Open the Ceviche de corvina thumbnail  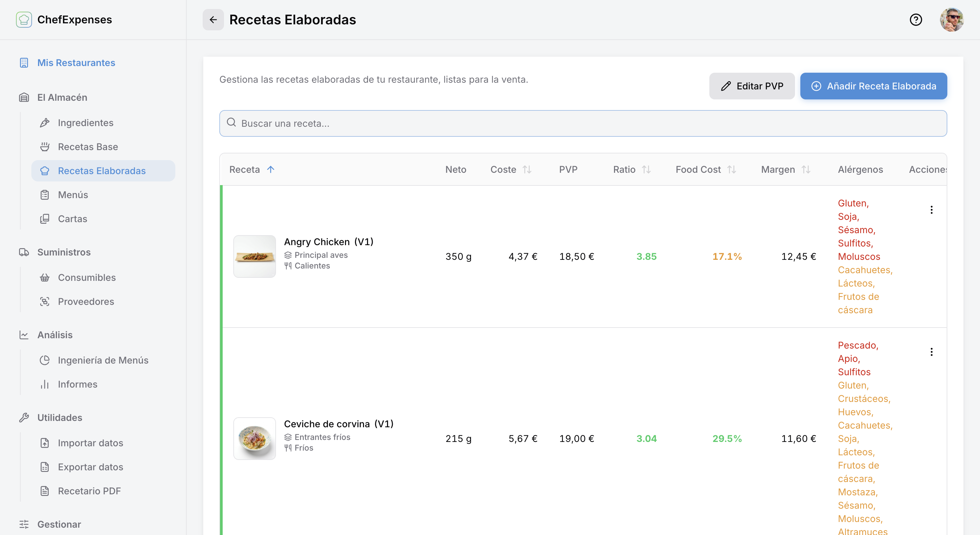pyautogui.click(x=255, y=438)
